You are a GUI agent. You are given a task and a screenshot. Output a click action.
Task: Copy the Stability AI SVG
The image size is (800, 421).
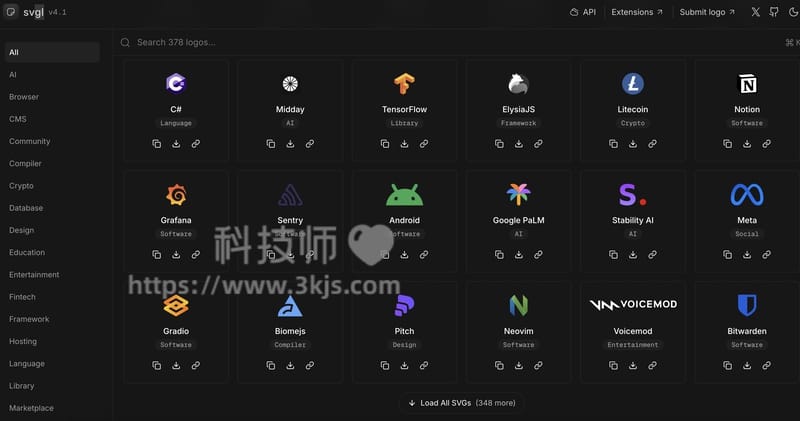point(614,255)
